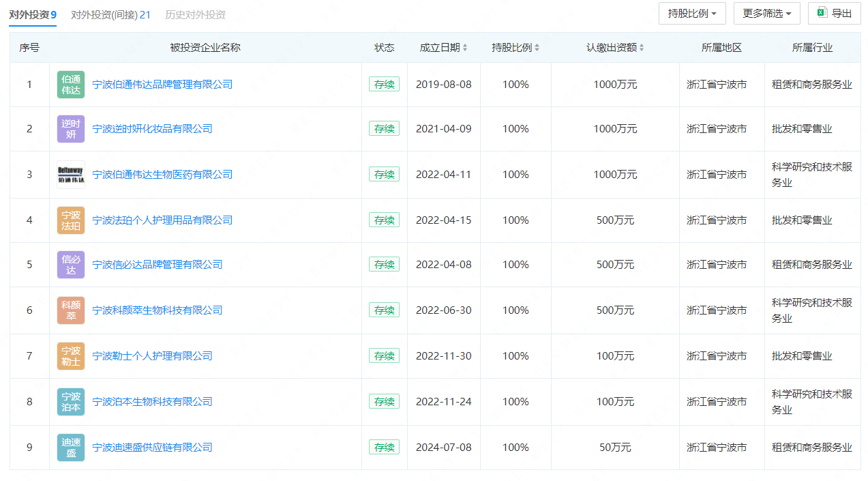Viewport: 868px width, 481px height.
Task: Click 存续 status tag for 宁波迪速盛供应链
Action: point(385,448)
